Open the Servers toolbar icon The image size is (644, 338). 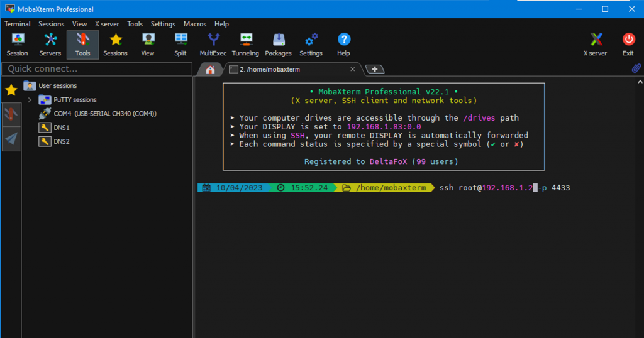coord(50,45)
